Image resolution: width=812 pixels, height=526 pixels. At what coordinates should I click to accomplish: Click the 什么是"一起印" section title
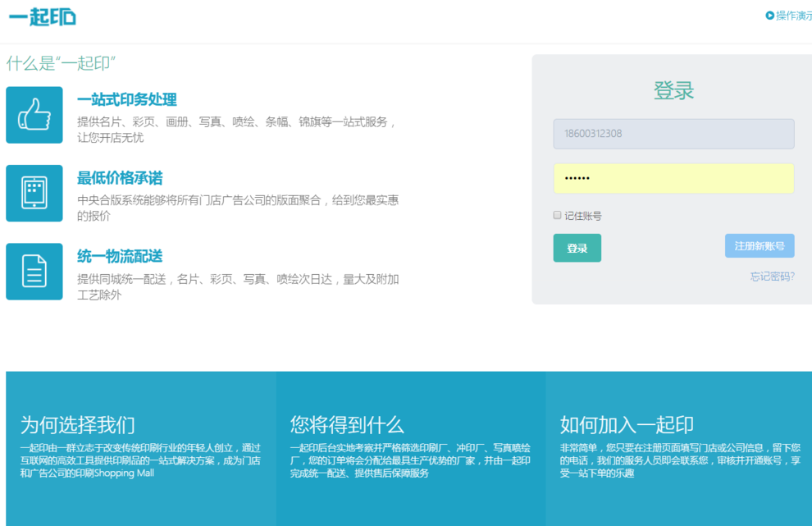pyautogui.click(x=61, y=63)
